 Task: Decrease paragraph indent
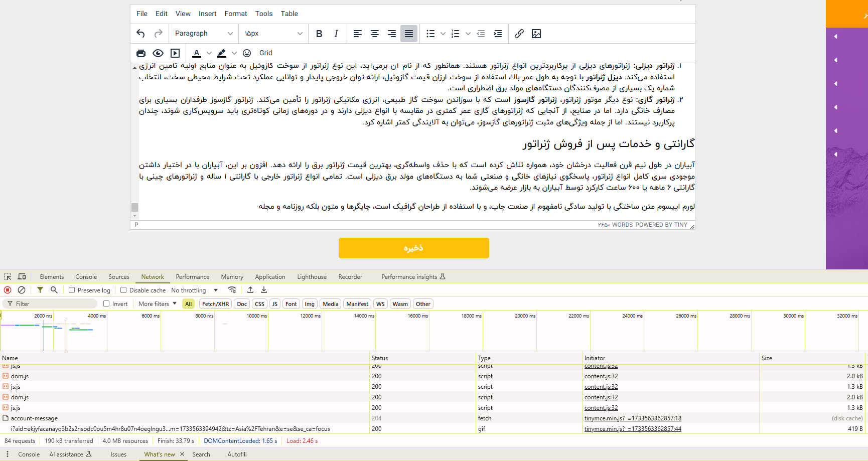tap(481, 34)
